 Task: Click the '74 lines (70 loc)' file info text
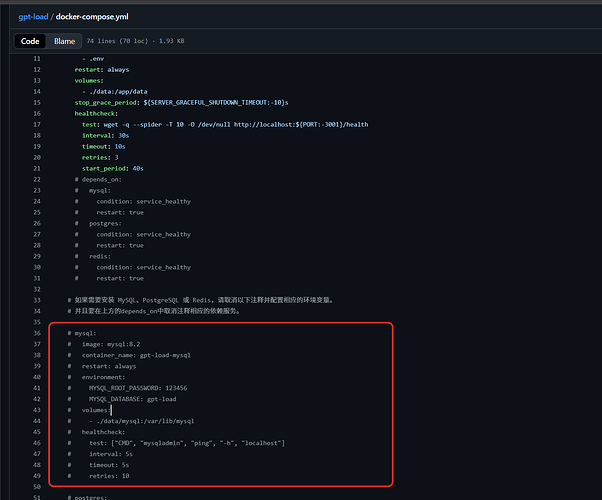coord(117,41)
